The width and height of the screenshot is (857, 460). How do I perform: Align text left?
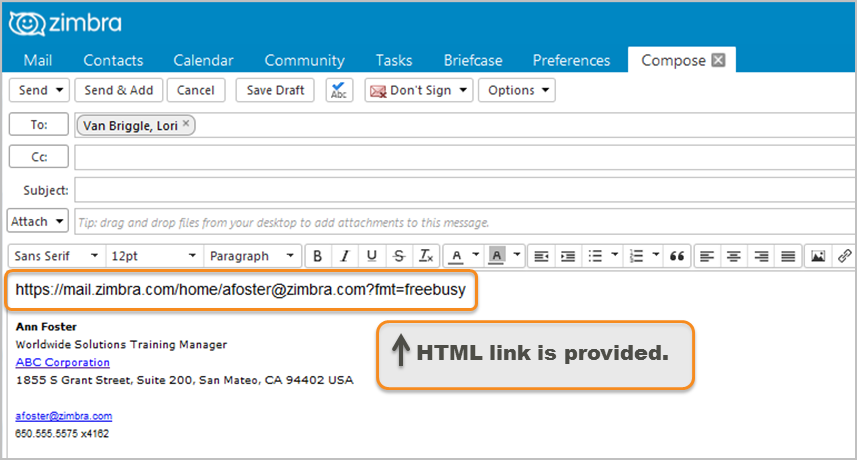[x=707, y=256]
